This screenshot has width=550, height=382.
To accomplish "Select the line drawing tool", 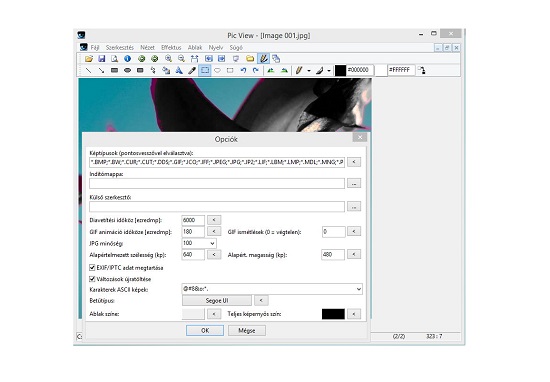I will pyautogui.click(x=88, y=71).
